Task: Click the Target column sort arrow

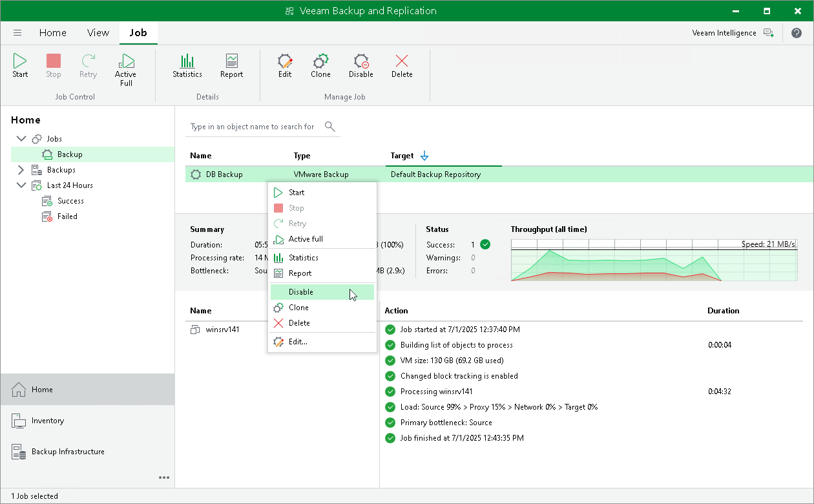Action: click(x=424, y=156)
